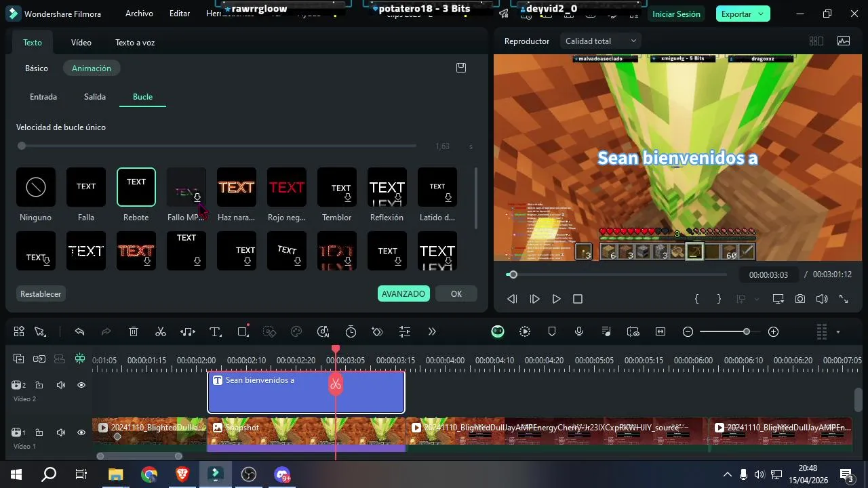Click Iniciar Sesión button
868x488 pixels.
[x=676, y=14]
